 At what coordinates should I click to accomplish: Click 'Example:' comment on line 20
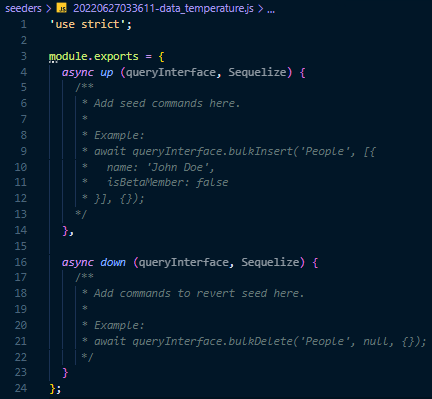click(119, 325)
